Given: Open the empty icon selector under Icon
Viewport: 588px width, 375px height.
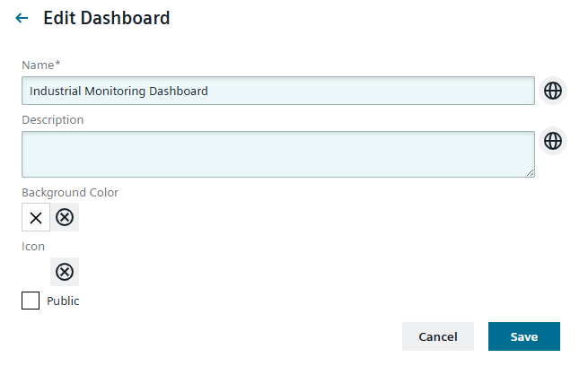Looking at the screenshot, I should coord(36,272).
